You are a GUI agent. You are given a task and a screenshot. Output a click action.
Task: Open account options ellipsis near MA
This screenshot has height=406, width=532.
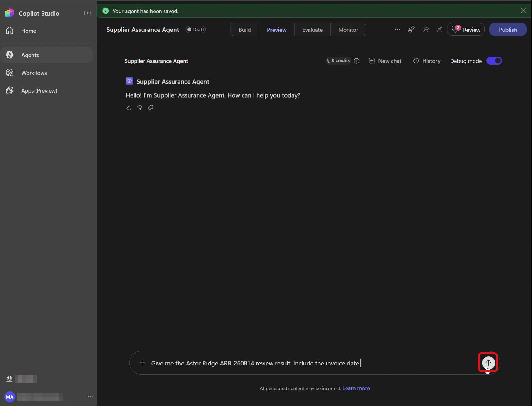(x=90, y=397)
